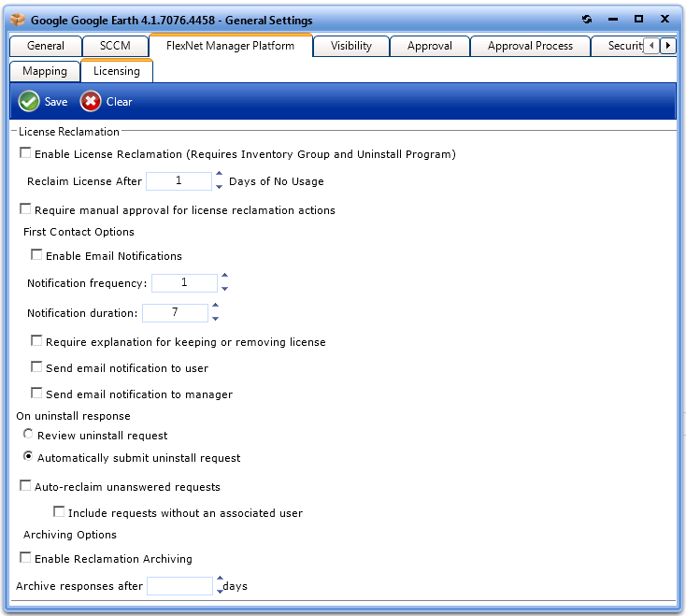Click 'First Contact Options' label
The width and height of the screenshot is (686, 616).
click(x=79, y=232)
